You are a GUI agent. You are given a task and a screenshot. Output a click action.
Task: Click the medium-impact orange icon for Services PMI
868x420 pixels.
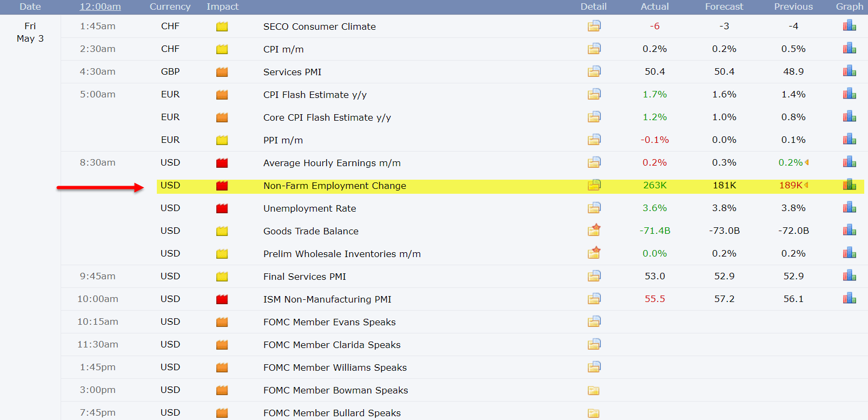[x=222, y=72]
